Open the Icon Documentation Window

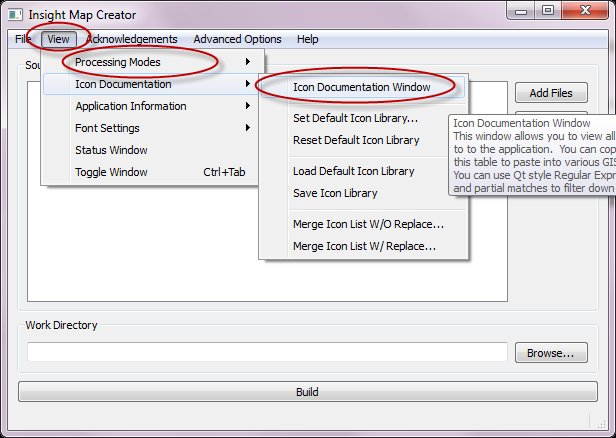click(361, 87)
